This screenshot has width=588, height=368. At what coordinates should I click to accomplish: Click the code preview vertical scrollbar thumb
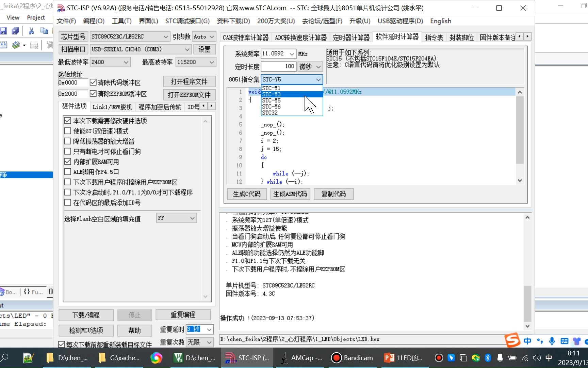click(x=520, y=130)
